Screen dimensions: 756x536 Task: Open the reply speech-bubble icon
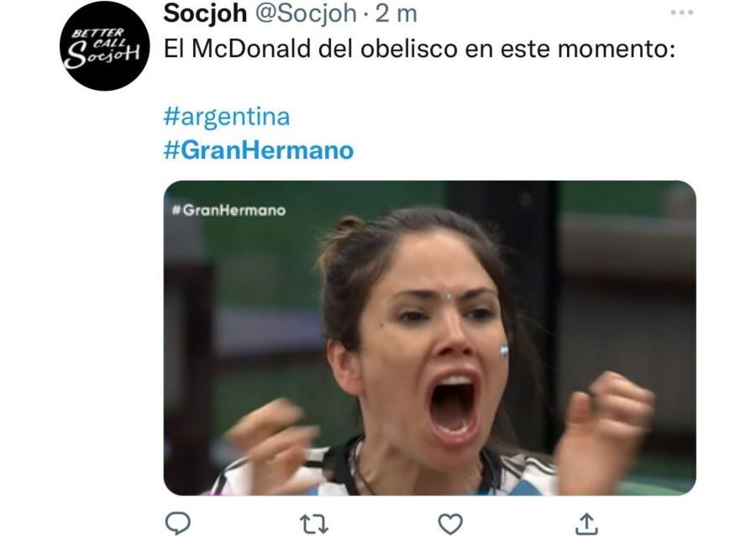coord(178,523)
